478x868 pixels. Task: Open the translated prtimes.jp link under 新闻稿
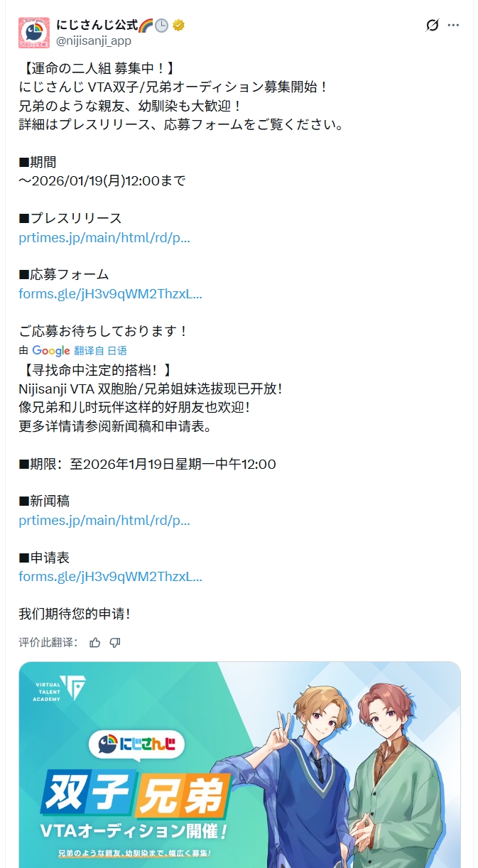click(x=104, y=520)
